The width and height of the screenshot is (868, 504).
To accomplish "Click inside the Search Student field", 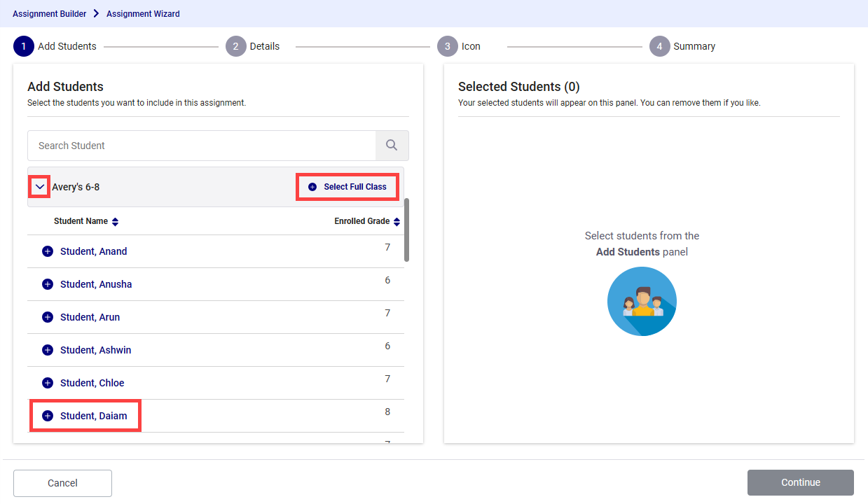I will (202, 146).
